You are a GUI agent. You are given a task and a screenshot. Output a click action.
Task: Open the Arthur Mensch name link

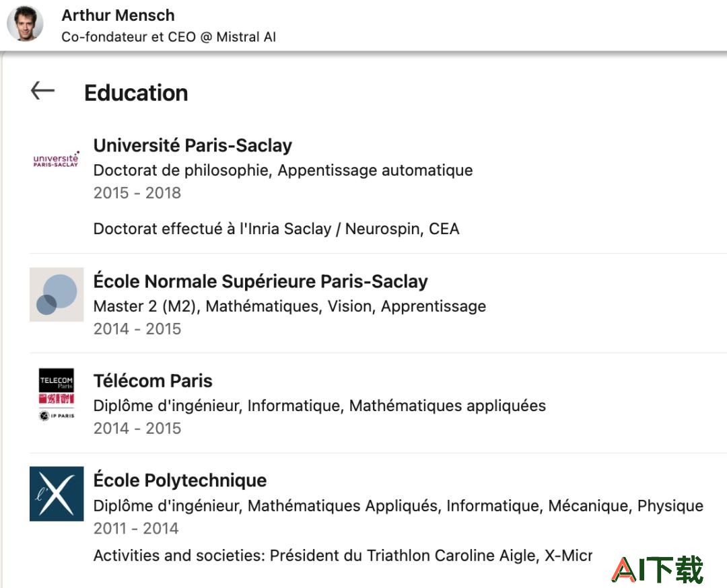[118, 15]
